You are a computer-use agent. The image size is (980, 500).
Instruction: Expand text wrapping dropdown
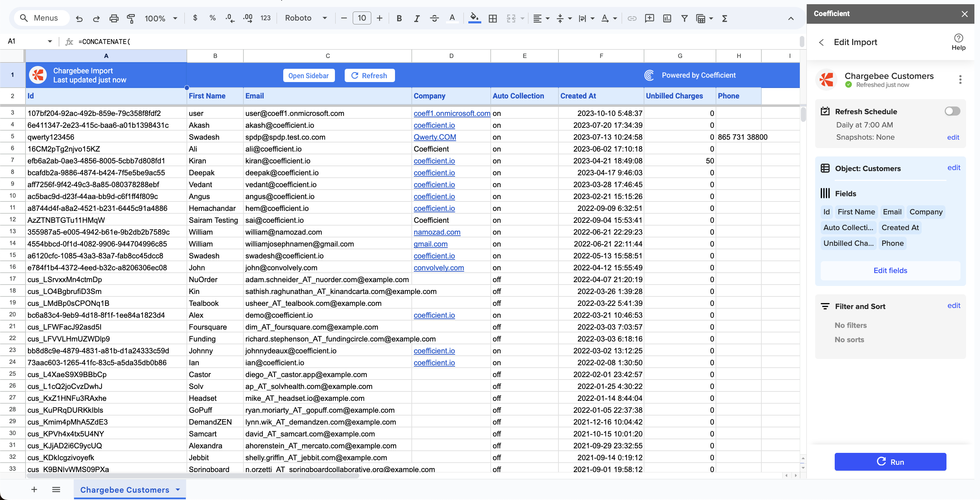point(592,18)
